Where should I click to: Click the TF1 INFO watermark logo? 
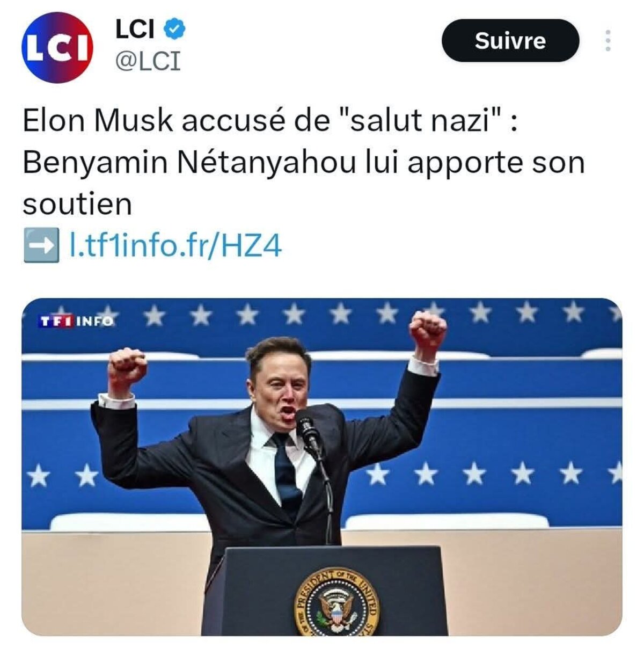tap(77, 321)
